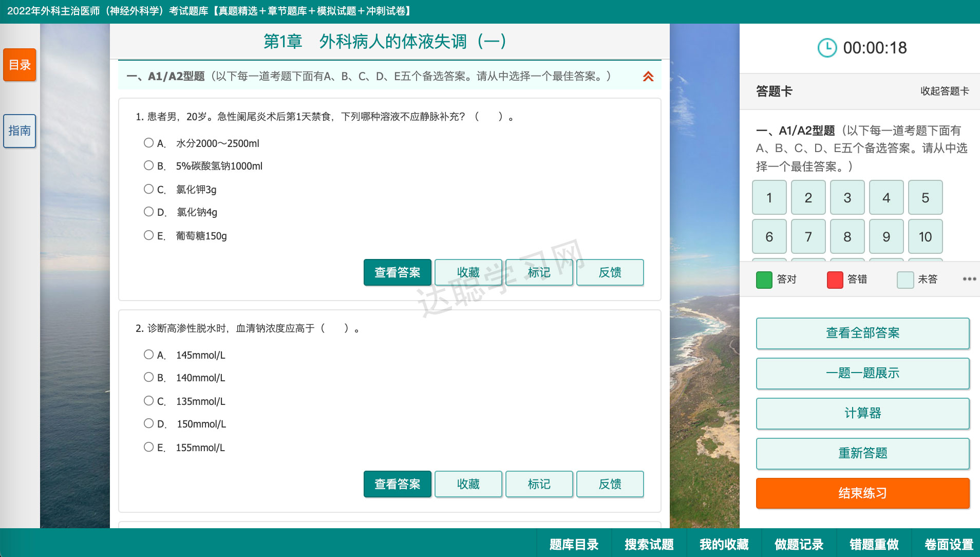Click the chapter title 第1章 外科病人的体液失调
This screenshot has height=557, width=980.
[x=385, y=42]
